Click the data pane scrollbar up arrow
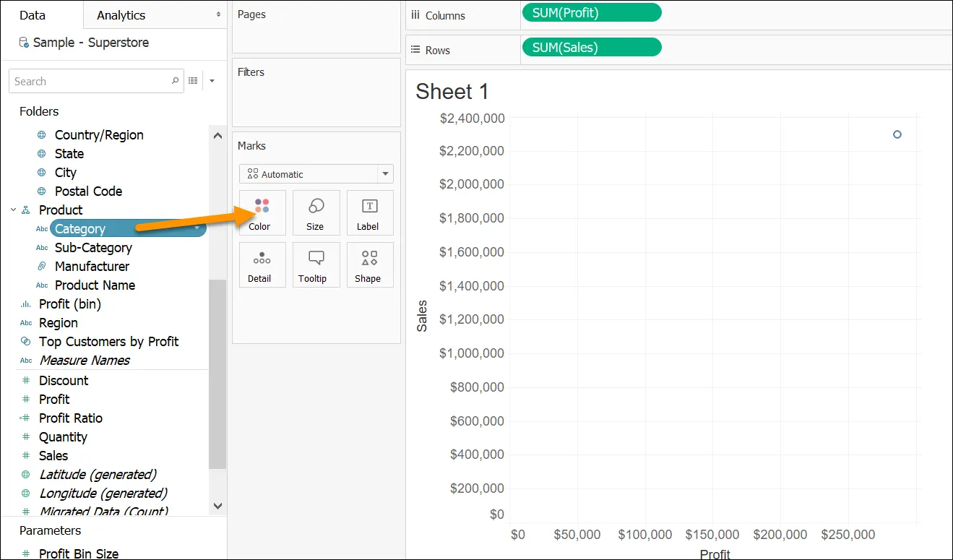This screenshot has width=953, height=560. [x=217, y=135]
